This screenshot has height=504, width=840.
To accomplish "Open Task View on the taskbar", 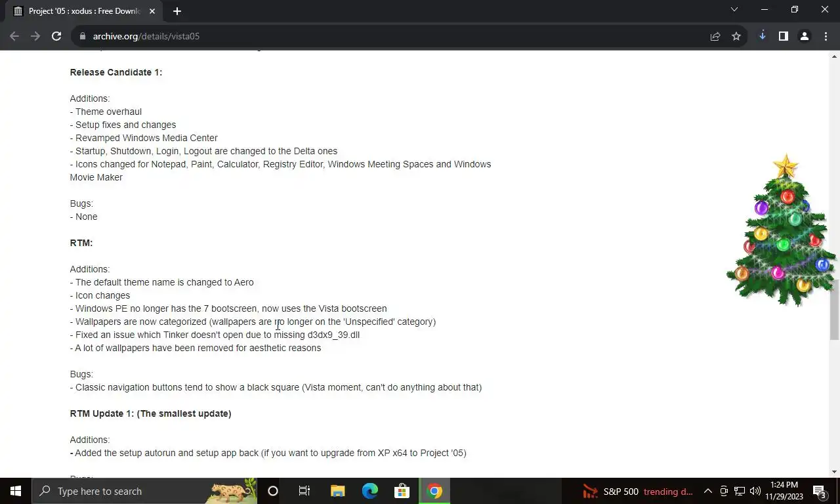I will point(304,491).
